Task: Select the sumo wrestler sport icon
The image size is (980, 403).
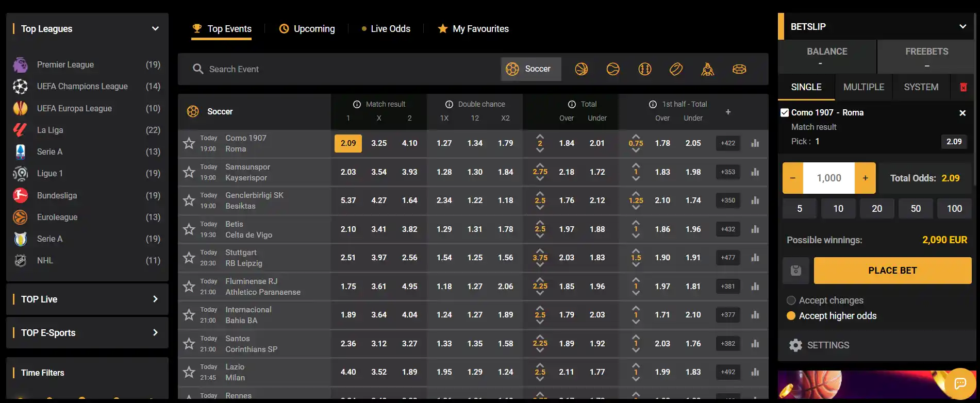Action: (x=708, y=69)
